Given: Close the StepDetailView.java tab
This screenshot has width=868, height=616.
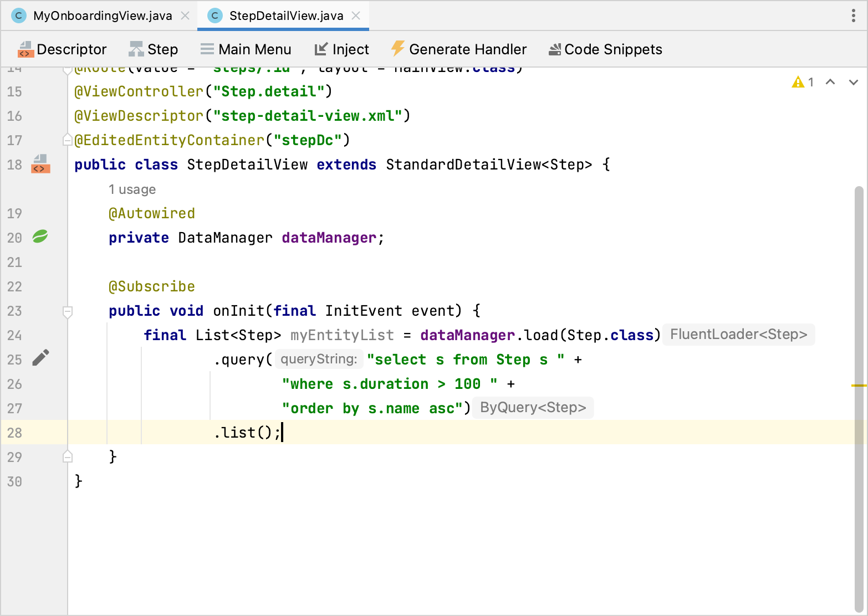Looking at the screenshot, I should (356, 16).
